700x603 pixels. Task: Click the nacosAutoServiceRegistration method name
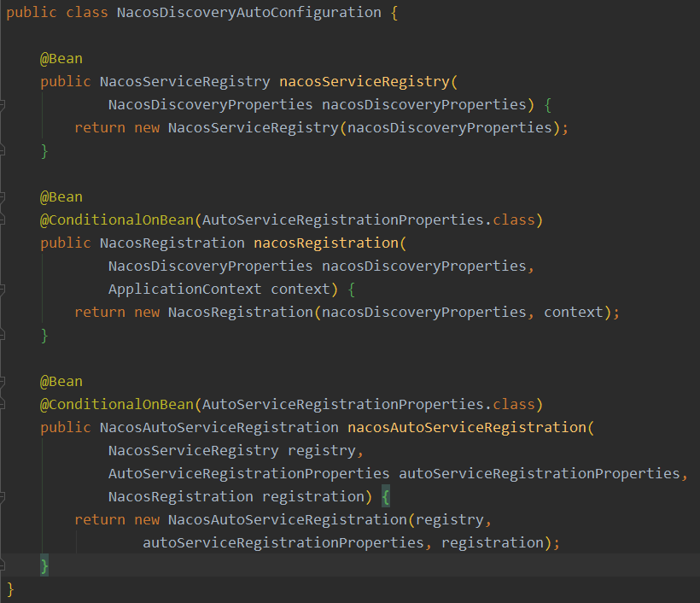[467, 427]
